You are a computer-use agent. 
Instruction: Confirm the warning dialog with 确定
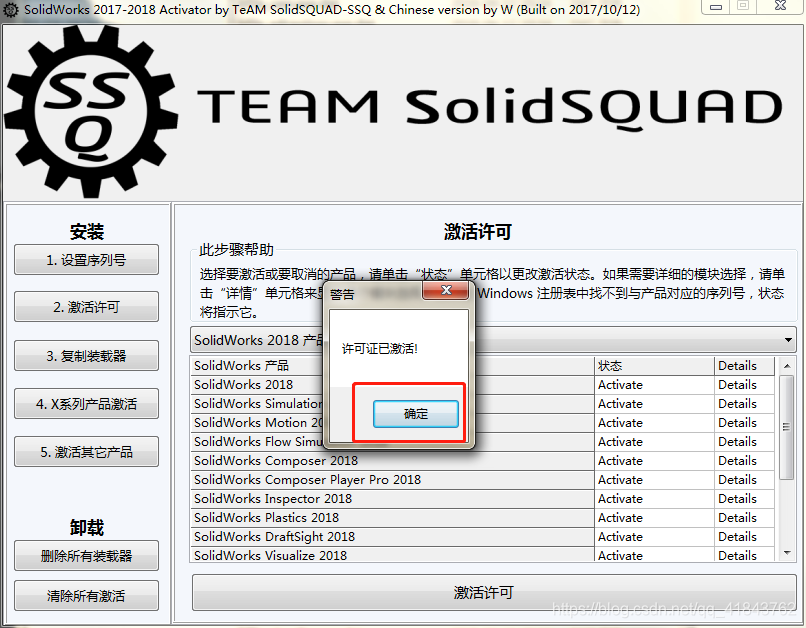415,414
